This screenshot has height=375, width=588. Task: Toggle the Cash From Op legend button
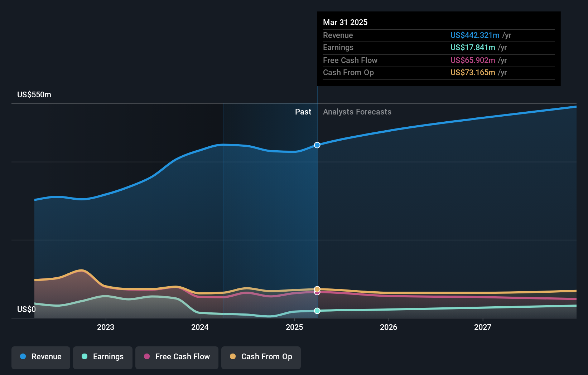pos(261,357)
